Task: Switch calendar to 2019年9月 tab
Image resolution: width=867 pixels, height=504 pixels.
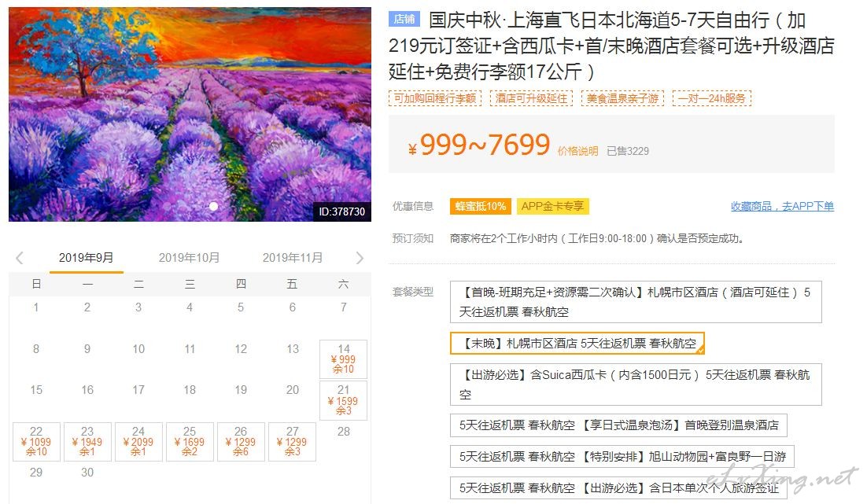Action: 87,258
